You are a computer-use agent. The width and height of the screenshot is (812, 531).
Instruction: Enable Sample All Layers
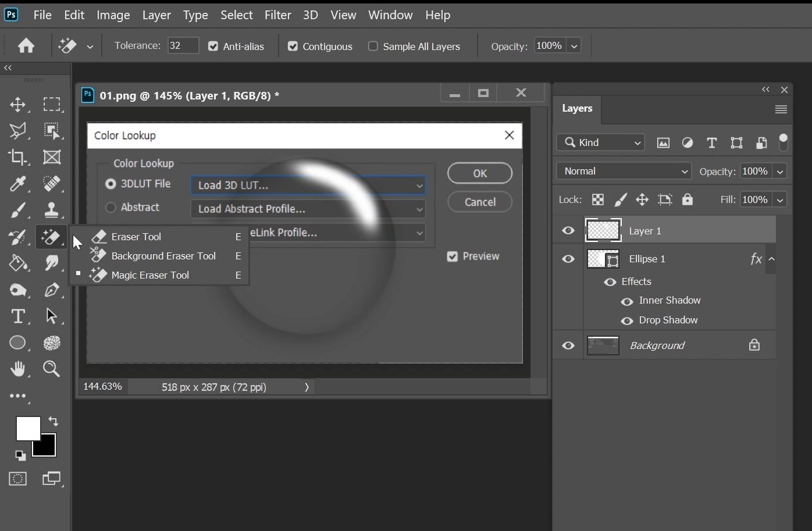[x=373, y=47]
